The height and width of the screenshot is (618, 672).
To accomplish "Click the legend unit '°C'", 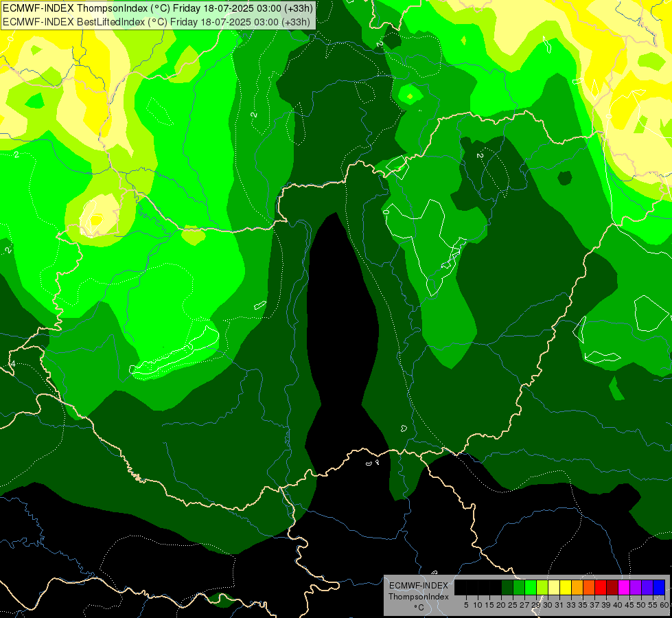I will point(419,608).
